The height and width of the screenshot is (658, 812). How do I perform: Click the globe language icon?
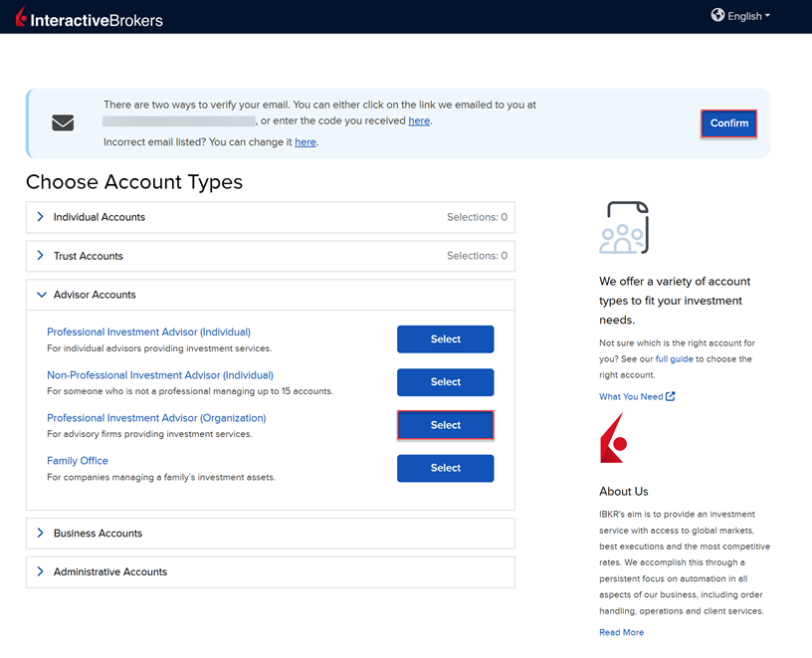(x=717, y=15)
